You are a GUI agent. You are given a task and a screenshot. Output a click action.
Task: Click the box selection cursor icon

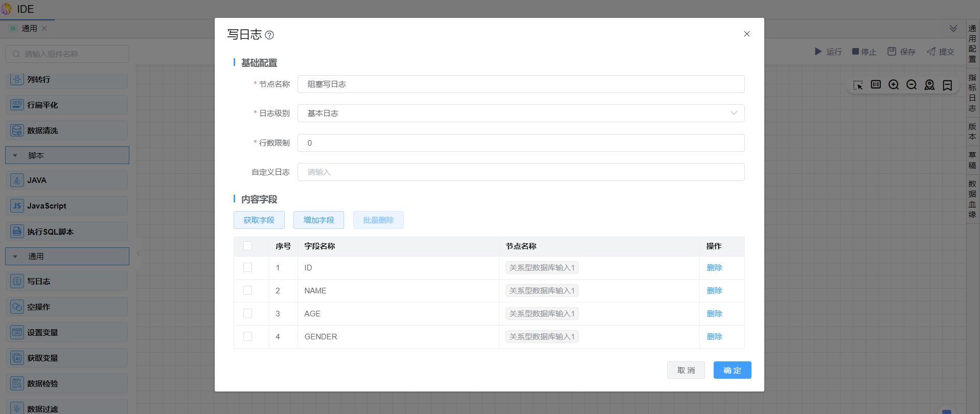[857, 85]
